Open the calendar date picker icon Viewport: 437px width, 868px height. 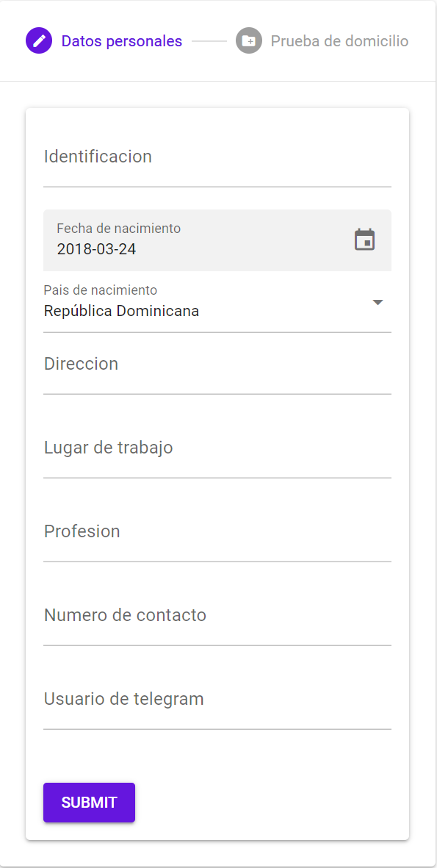click(364, 240)
